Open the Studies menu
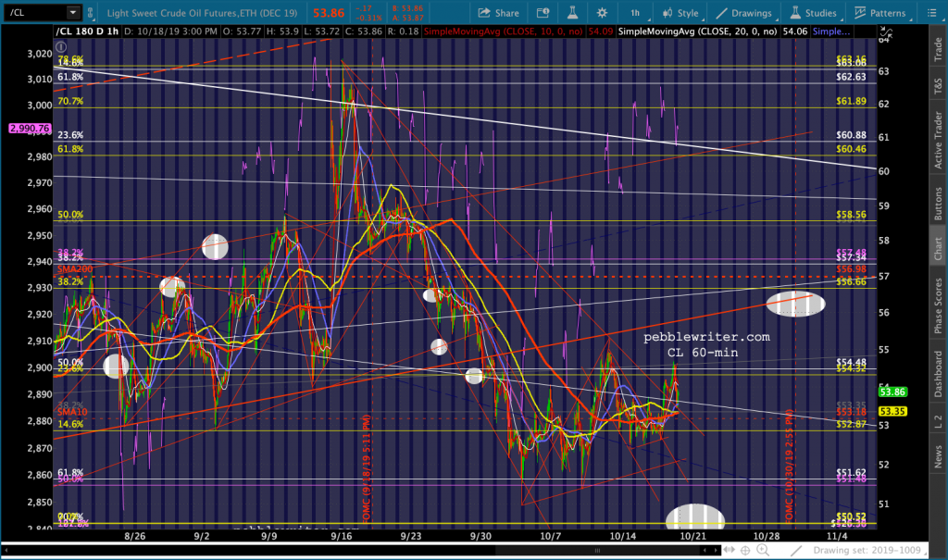 click(813, 13)
